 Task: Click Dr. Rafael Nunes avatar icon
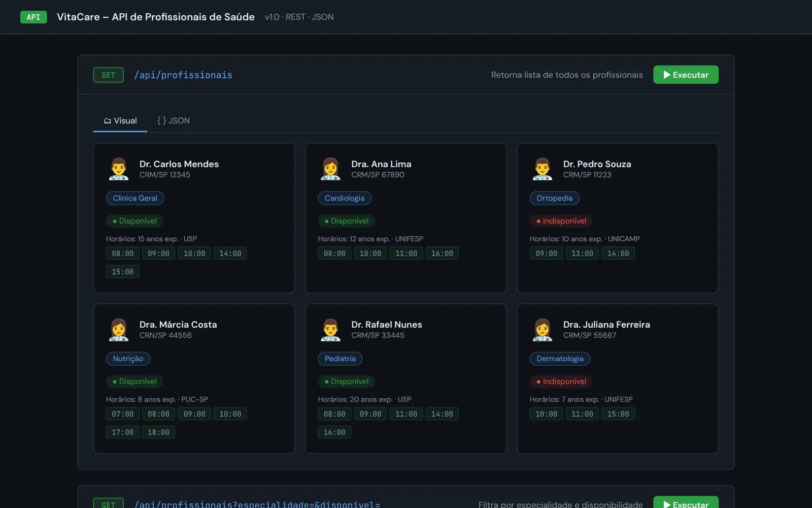[330, 329]
